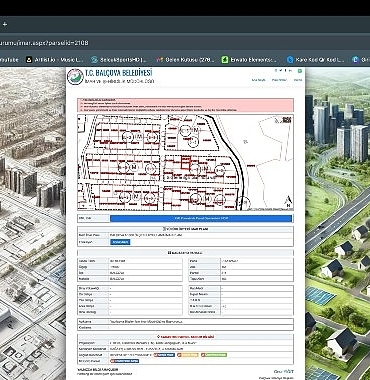Open the Gelen Kutusu Gmail bookmark
The image size is (370, 380).
click(185, 60)
